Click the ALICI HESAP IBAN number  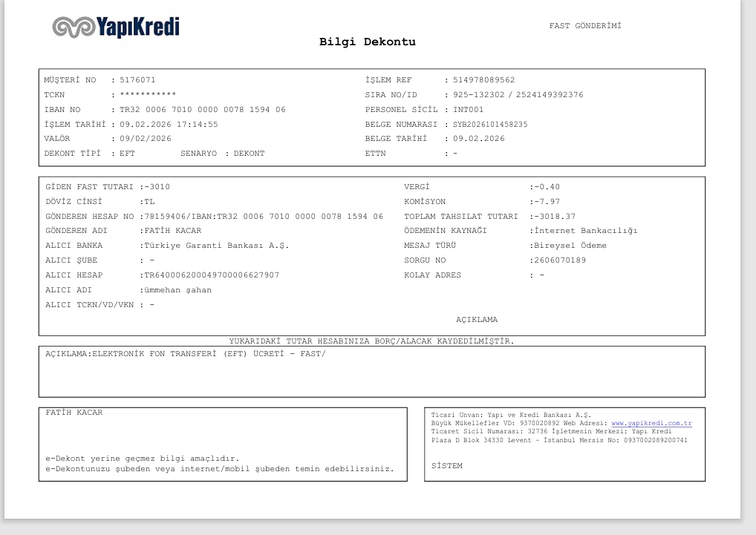[212, 275]
